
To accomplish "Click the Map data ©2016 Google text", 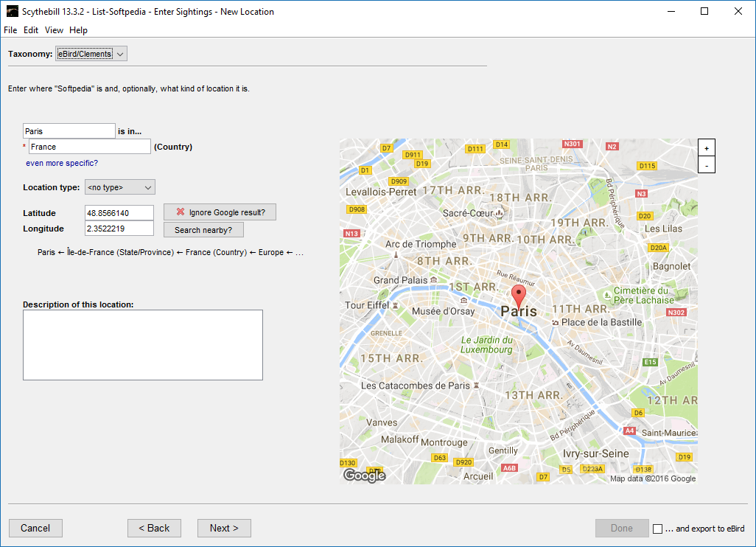I will tap(653, 478).
